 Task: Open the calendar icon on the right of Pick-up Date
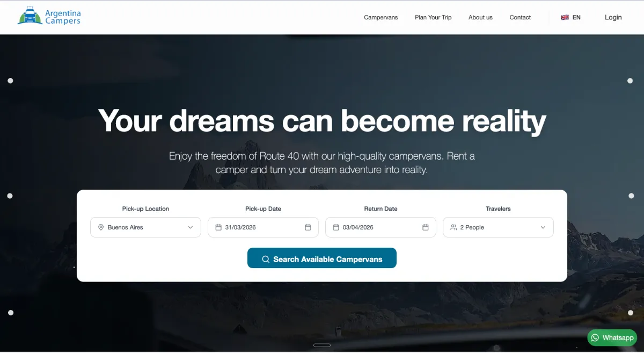[308, 227]
